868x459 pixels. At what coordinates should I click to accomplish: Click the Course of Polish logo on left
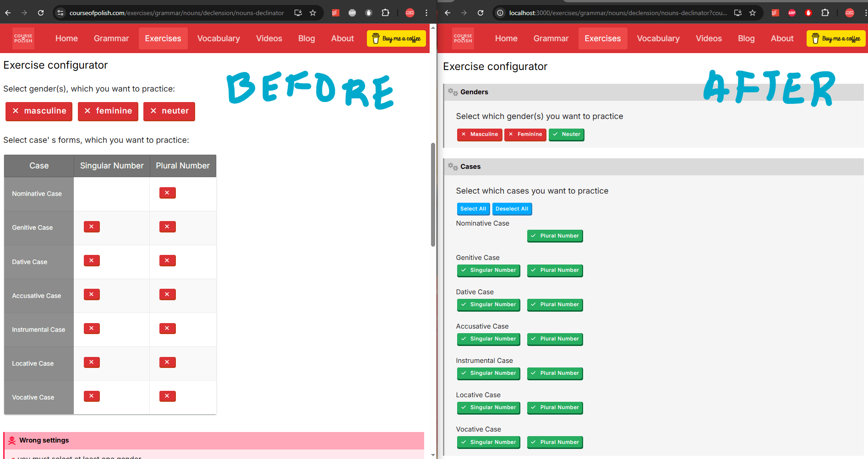click(23, 38)
